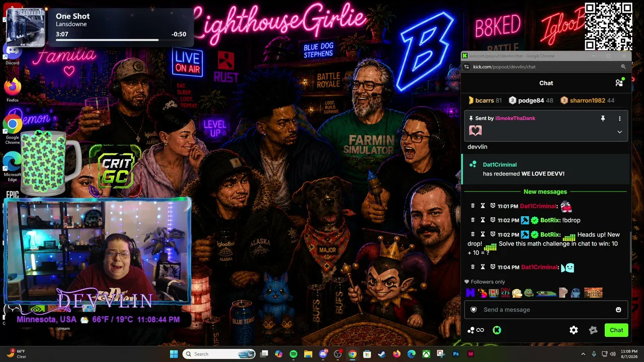
Task: Delete Dat1Criminal's 11:01 PM message
Action: (472, 206)
